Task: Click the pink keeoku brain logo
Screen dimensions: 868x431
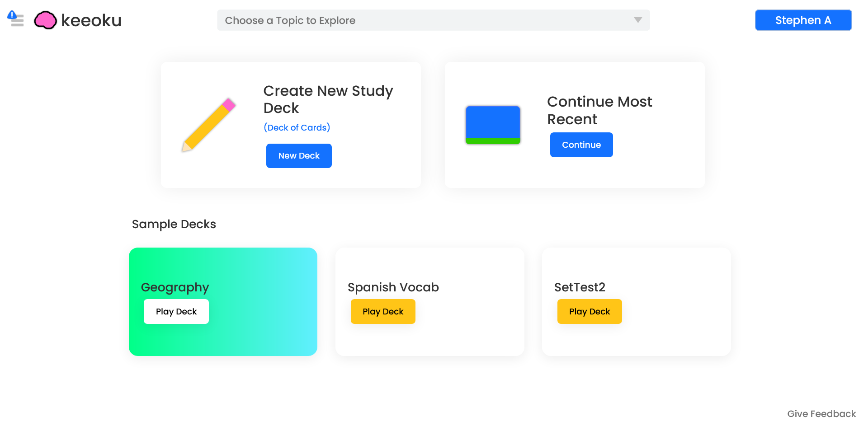Action: click(45, 20)
